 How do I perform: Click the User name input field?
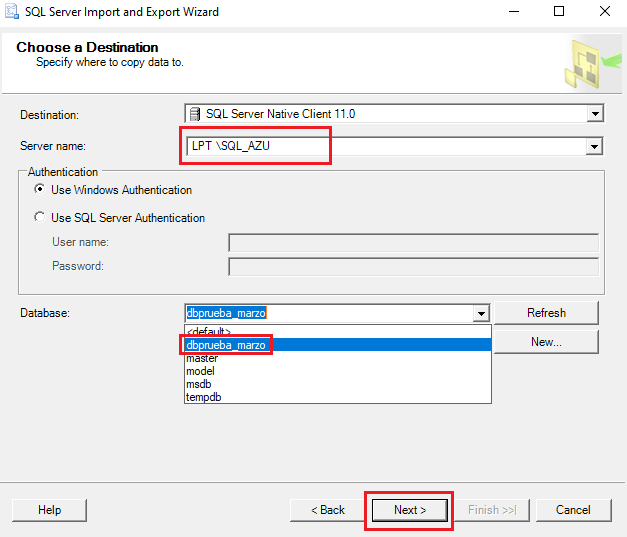pyautogui.click(x=413, y=243)
